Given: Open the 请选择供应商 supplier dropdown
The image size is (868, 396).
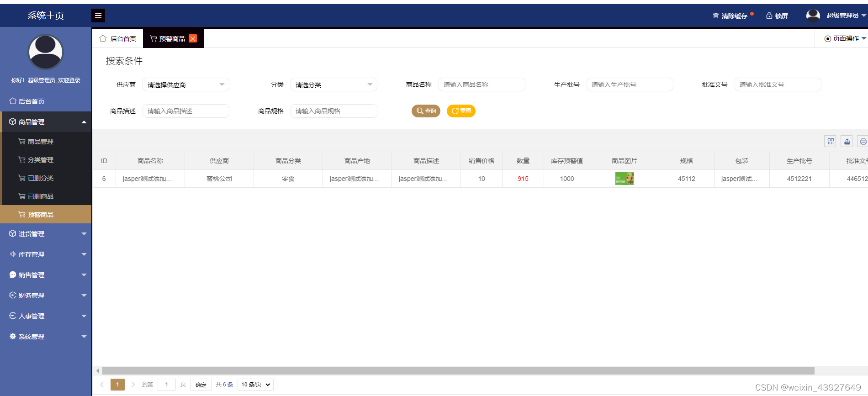Looking at the screenshot, I should click(x=186, y=84).
